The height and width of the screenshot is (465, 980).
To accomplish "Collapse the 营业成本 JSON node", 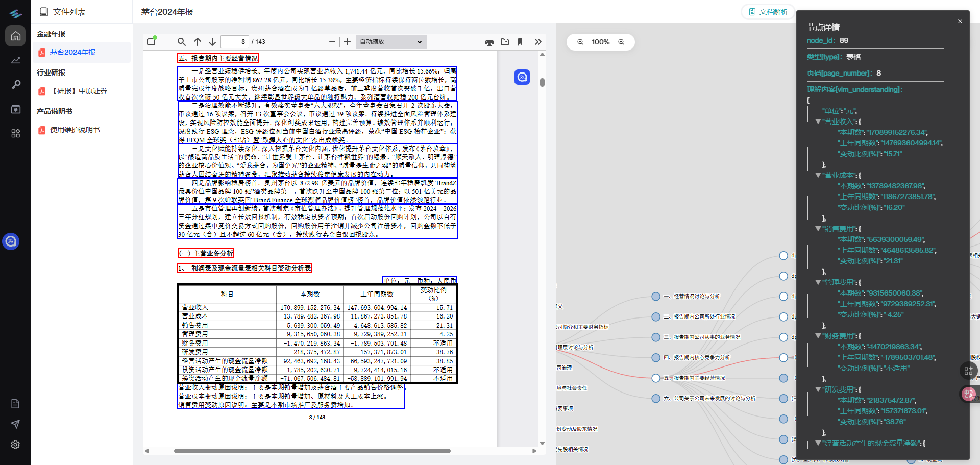I will [x=818, y=175].
